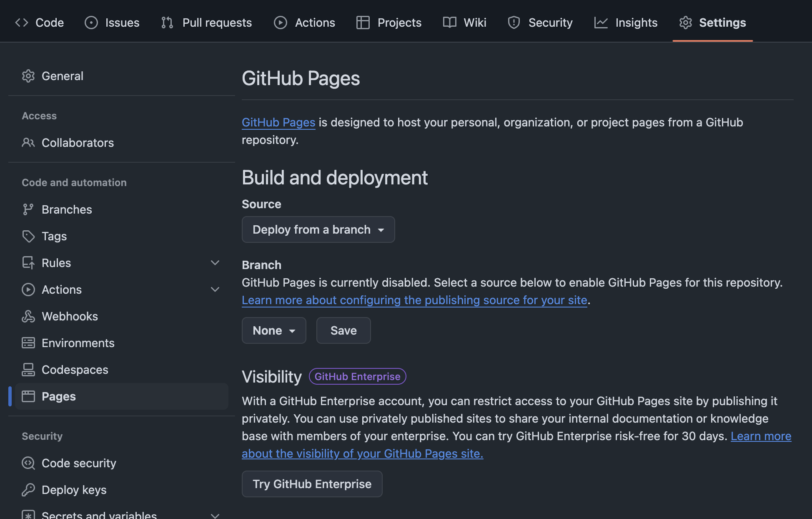Click the Wiki book icon
This screenshot has width=812, height=519.
[450, 23]
